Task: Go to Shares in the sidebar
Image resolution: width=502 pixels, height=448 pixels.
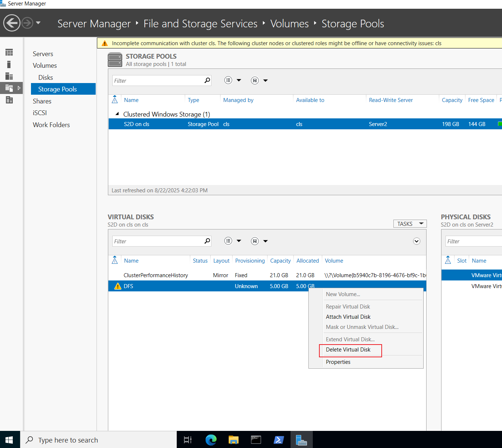Action: pos(42,101)
